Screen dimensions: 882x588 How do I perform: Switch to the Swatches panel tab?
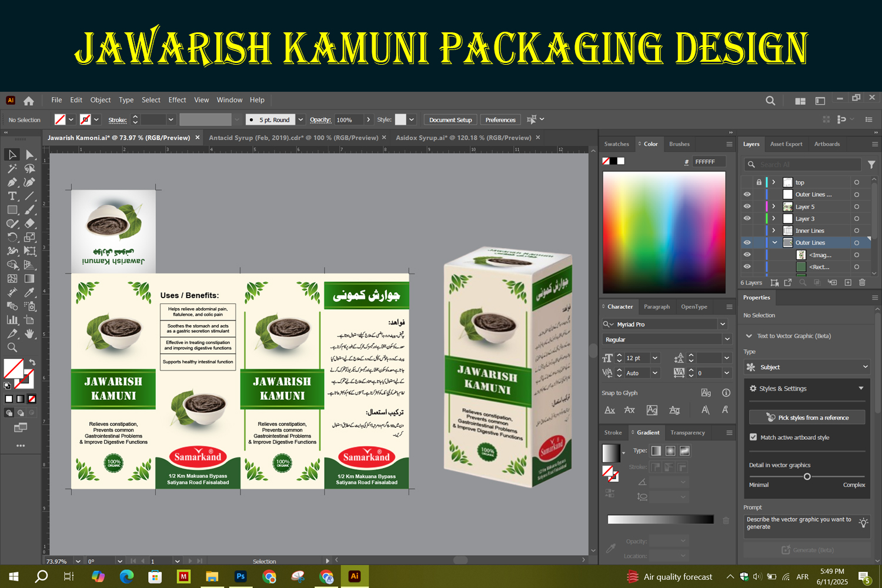point(616,144)
